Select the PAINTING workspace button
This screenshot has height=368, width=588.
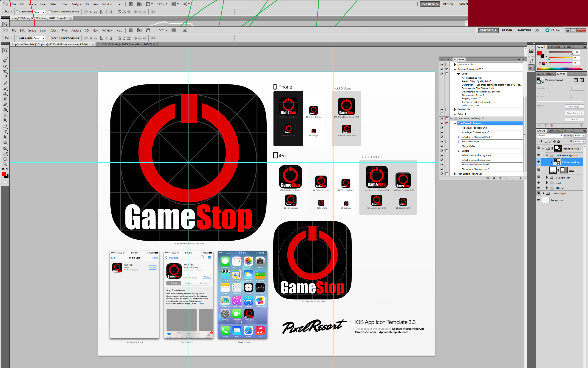(524, 30)
